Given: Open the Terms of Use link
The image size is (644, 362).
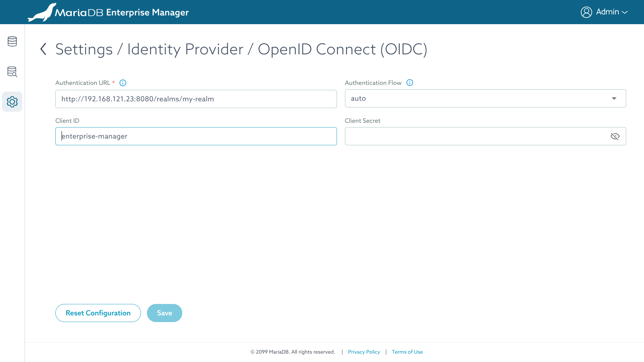Looking at the screenshot, I should (407, 352).
